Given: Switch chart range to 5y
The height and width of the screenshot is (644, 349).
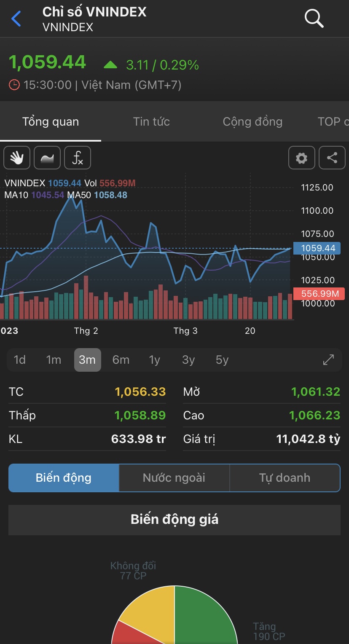Looking at the screenshot, I should point(222,360).
